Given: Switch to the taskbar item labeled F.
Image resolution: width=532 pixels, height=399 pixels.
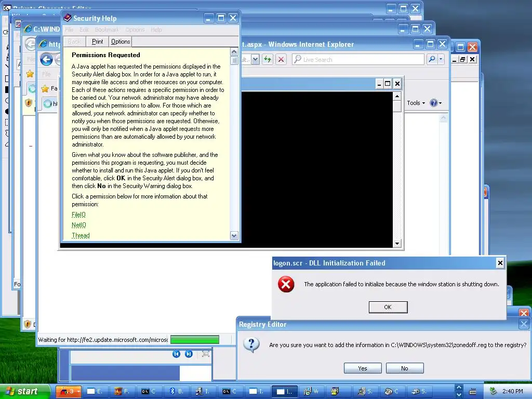Looking at the screenshot, I should [122, 391].
